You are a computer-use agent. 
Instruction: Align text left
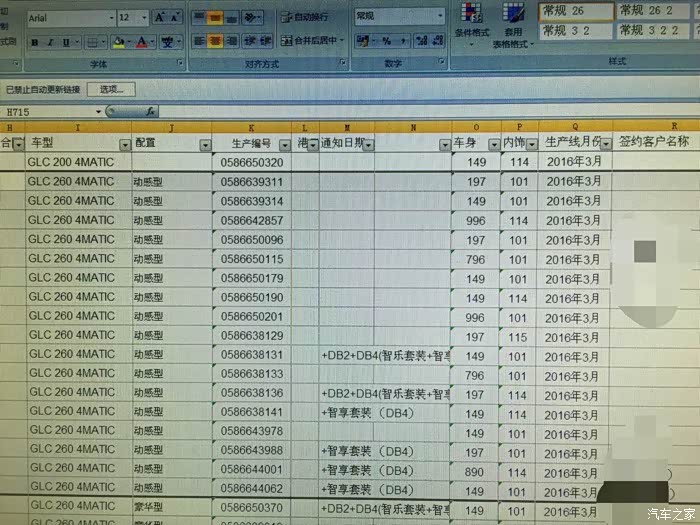click(199, 41)
